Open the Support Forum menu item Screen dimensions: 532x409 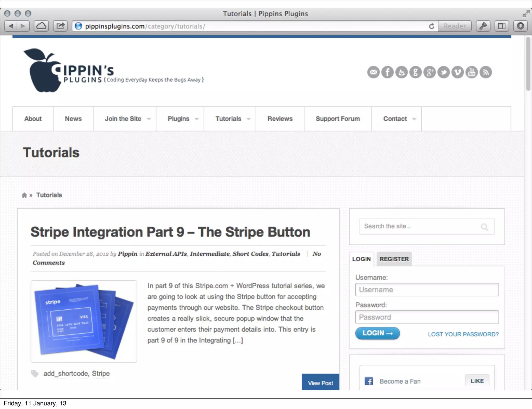(338, 119)
